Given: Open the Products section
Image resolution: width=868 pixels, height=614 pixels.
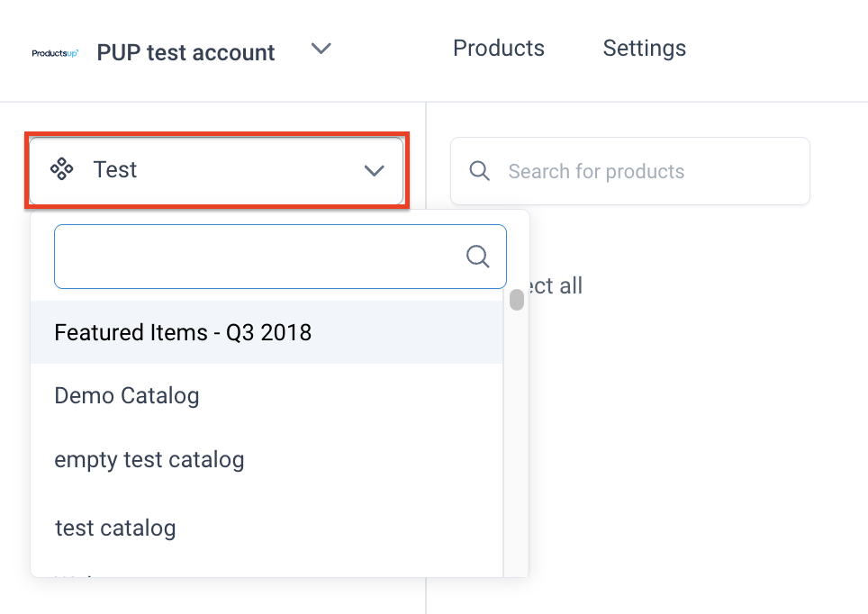Looking at the screenshot, I should pyautogui.click(x=498, y=48).
